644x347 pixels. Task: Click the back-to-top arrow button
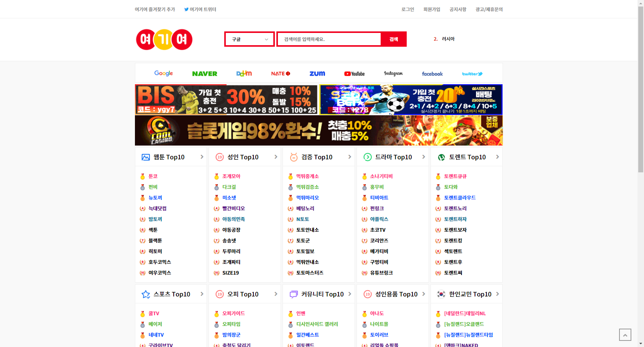coord(625,335)
